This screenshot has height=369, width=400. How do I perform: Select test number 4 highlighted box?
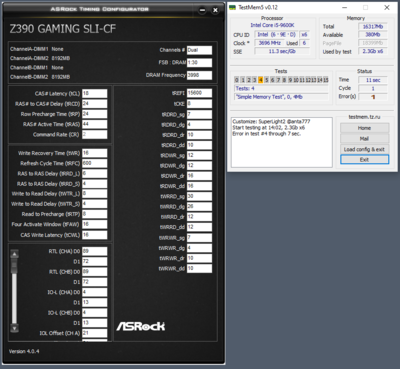[261, 80]
